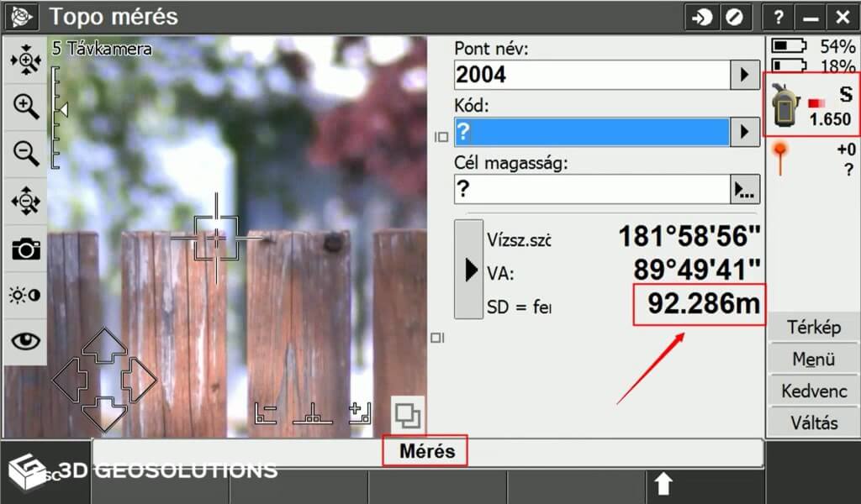The width and height of the screenshot is (861, 504).
Task: Adjust the camera zoom level slider marker
Action: coord(62,110)
